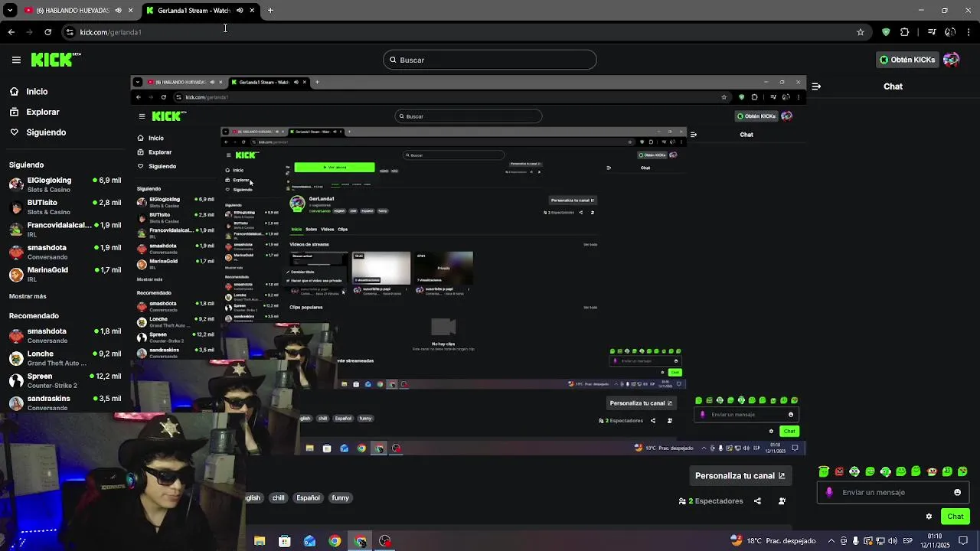Open Google Chrome from the taskbar
The image size is (980, 551).
click(x=335, y=541)
